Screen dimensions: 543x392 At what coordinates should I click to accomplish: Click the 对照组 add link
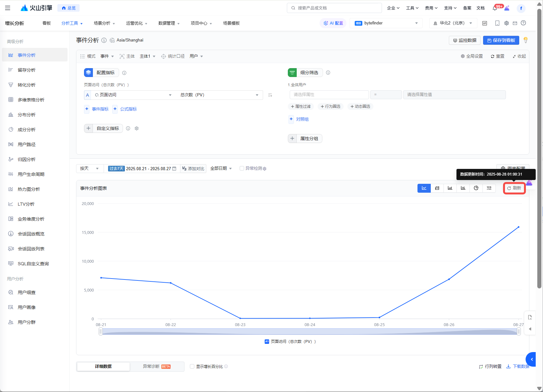coord(299,119)
